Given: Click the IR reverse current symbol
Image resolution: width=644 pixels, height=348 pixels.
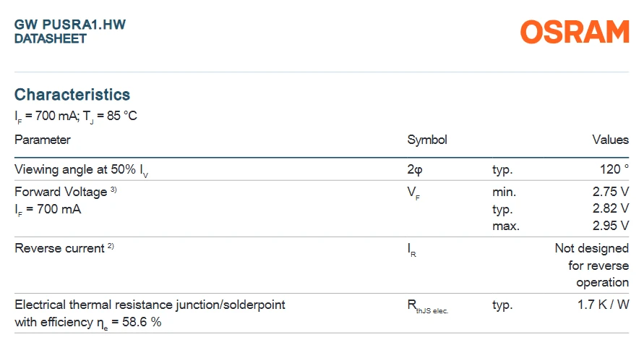Looking at the screenshot, I should 411,250.
